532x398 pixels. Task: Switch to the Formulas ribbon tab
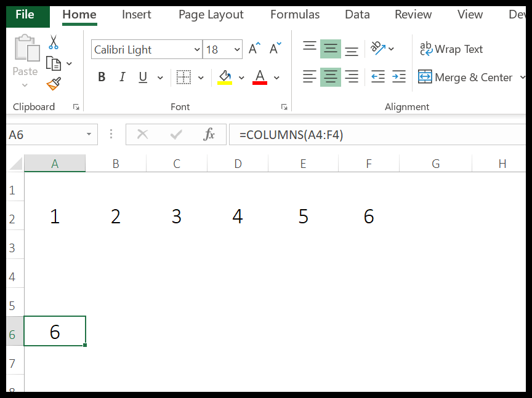(294, 14)
